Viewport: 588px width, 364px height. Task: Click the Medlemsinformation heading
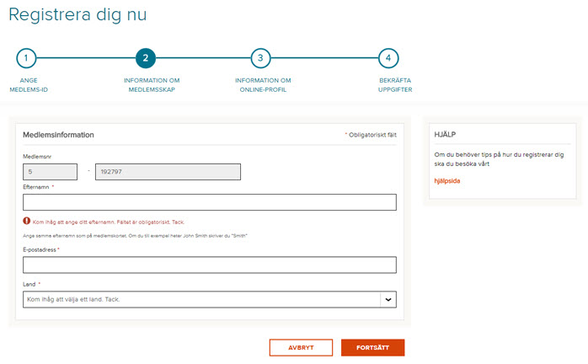coord(58,135)
